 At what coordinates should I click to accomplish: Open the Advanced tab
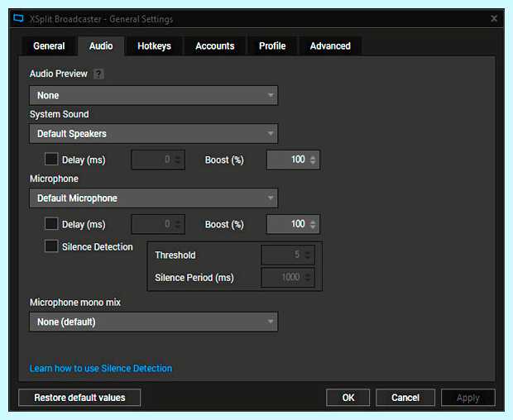(x=330, y=46)
